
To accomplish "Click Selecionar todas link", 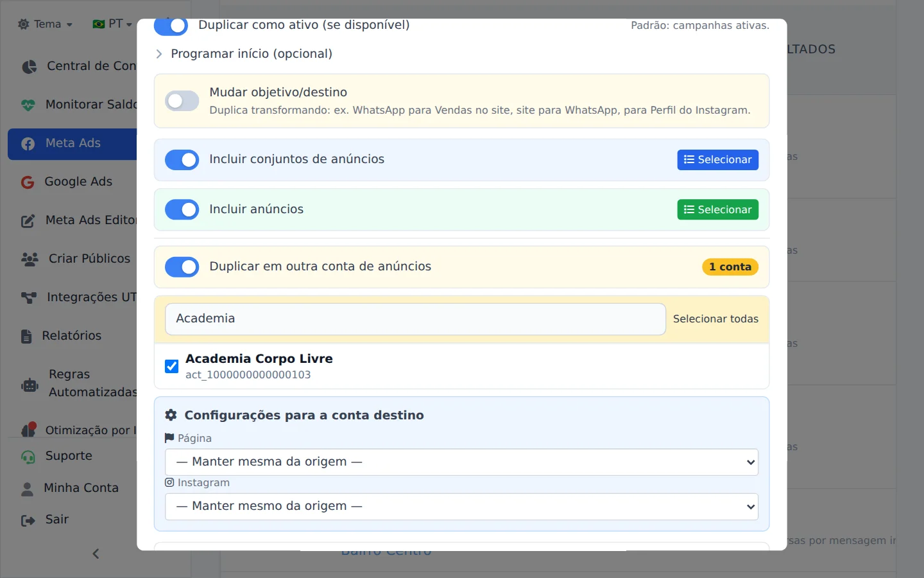I will pos(715,319).
